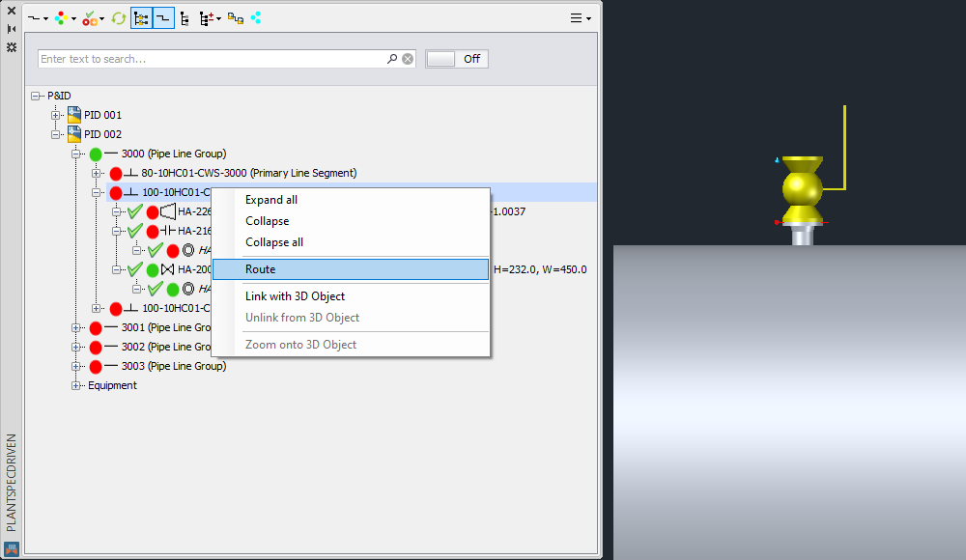Toggle the Off switch beside the search box
Image resolution: width=966 pixels, height=560 pixels.
click(457, 59)
